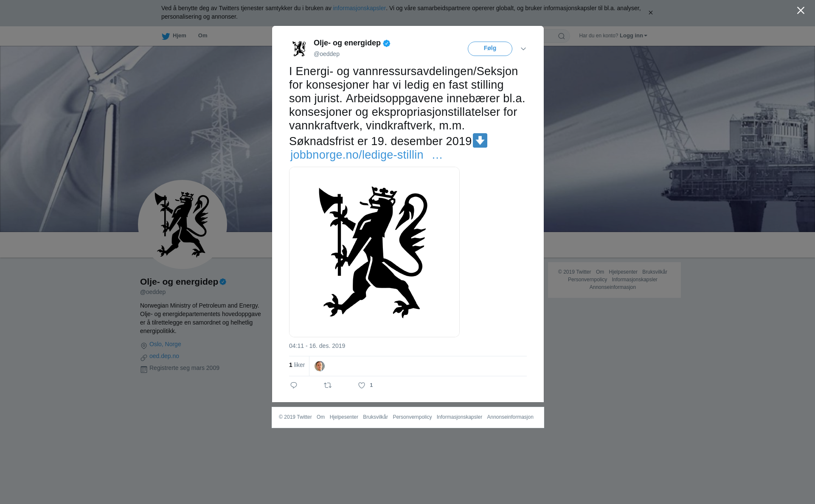Click the reply speech bubble icon
815x504 pixels.
(x=294, y=385)
